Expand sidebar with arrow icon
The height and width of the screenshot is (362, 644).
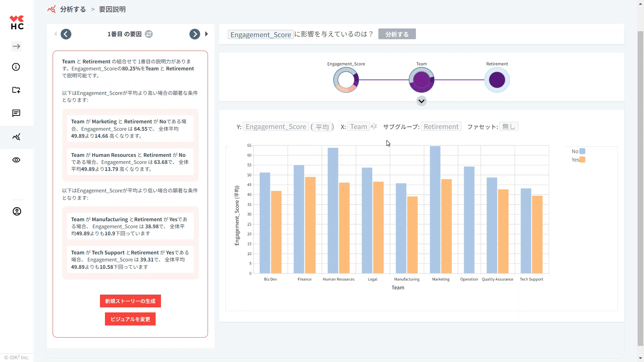(x=16, y=46)
